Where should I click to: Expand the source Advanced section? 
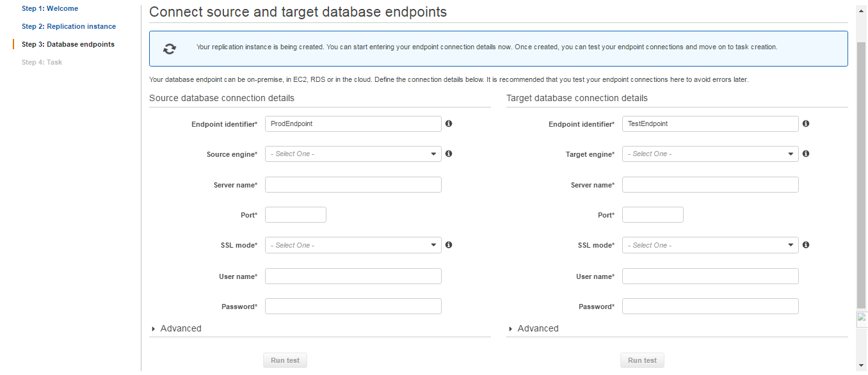click(176, 328)
